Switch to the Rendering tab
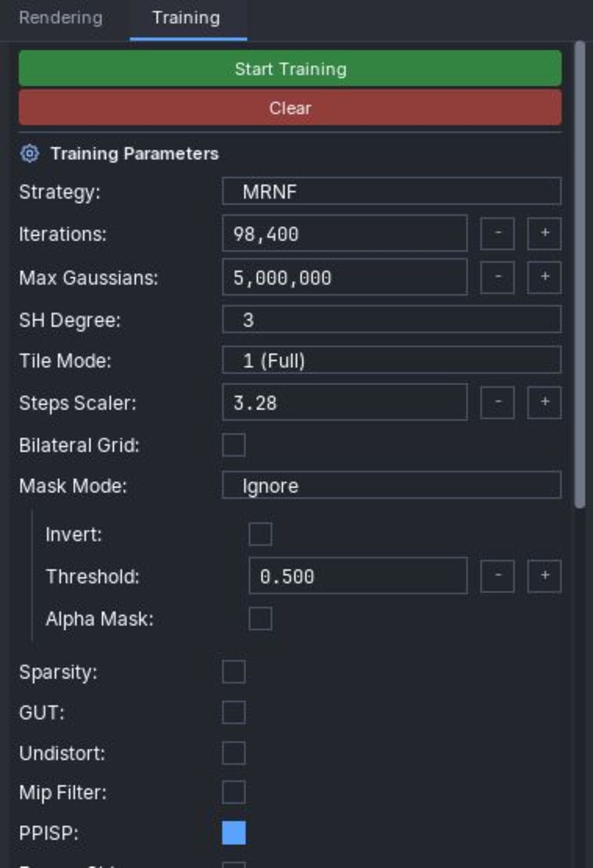593x868 pixels. [61, 18]
